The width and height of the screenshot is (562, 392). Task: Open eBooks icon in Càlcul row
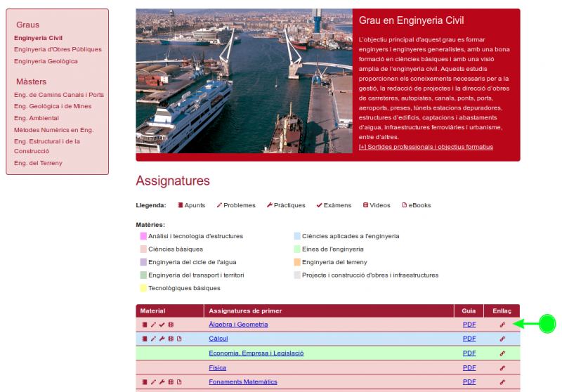[x=178, y=339]
